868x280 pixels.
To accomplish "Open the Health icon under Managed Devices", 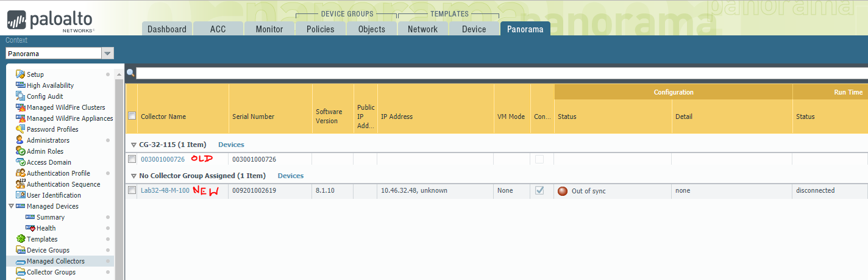I will [x=30, y=228].
